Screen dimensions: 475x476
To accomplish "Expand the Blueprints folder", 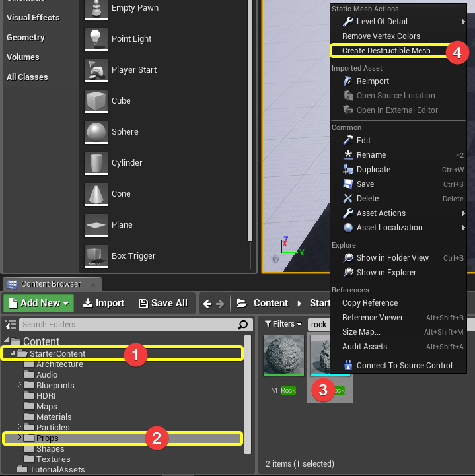I will point(20,386).
